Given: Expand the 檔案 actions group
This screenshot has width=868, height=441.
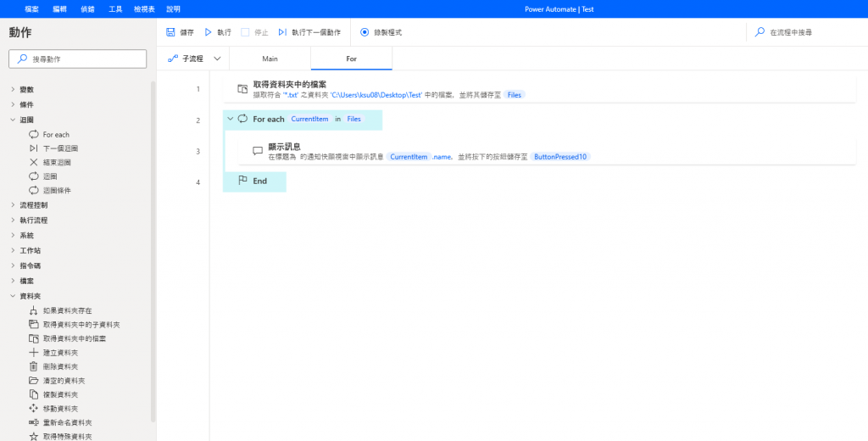Looking at the screenshot, I should (x=13, y=281).
